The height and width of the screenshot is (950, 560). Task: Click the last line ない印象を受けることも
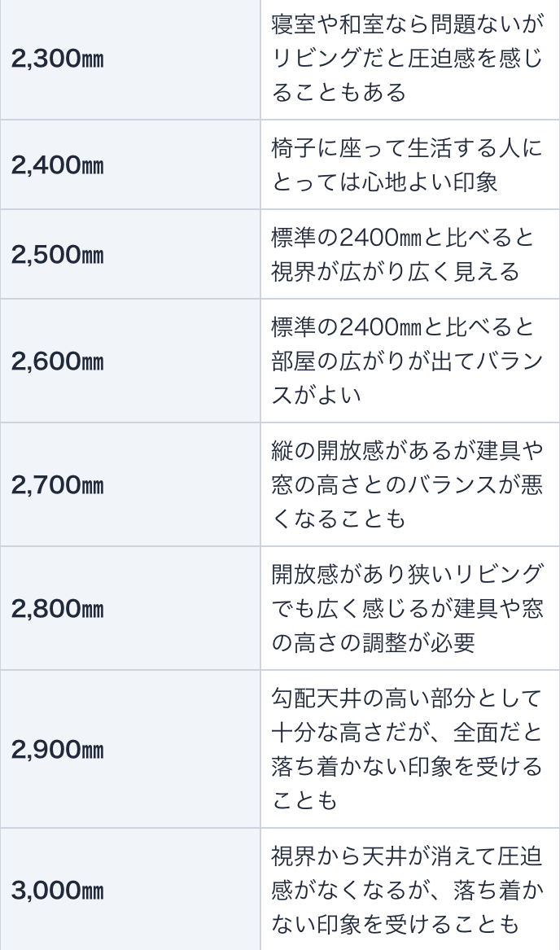pyautogui.click(x=395, y=925)
